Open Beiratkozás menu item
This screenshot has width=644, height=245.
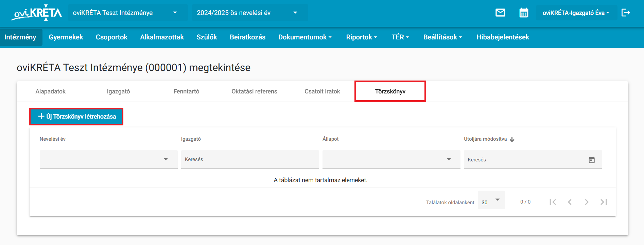[248, 37]
